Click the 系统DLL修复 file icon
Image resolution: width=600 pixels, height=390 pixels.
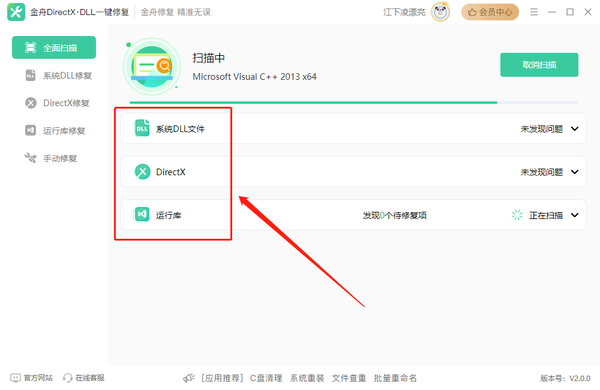tap(31, 75)
